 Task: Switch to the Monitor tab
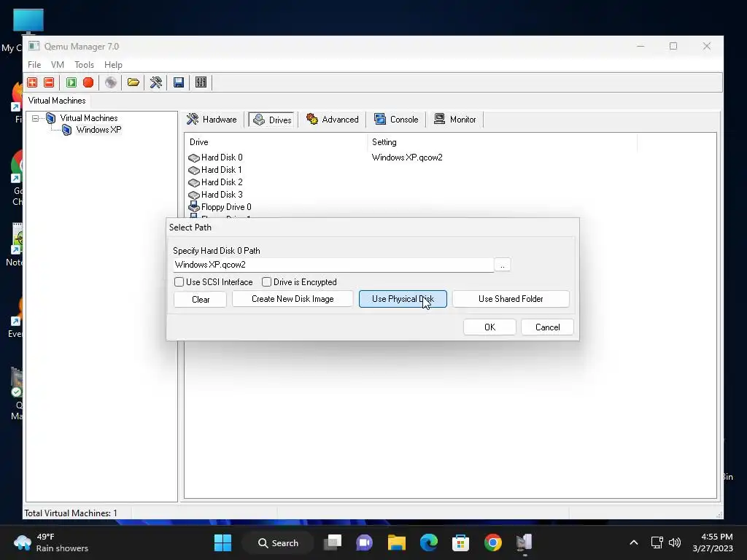tap(455, 120)
